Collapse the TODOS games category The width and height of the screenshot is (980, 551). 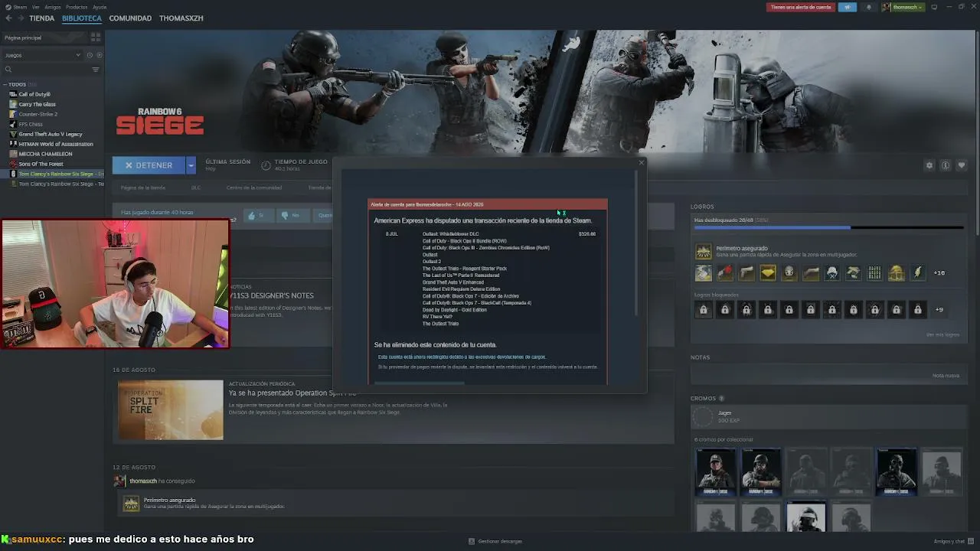pyautogui.click(x=5, y=84)
